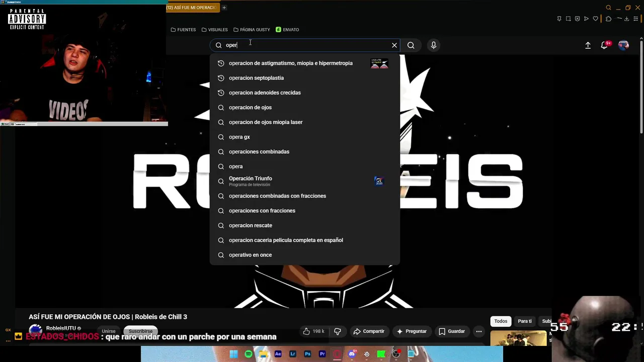Open ad blocker shield icon
Screen dimensions: 644x362
(x=577, y=19)
